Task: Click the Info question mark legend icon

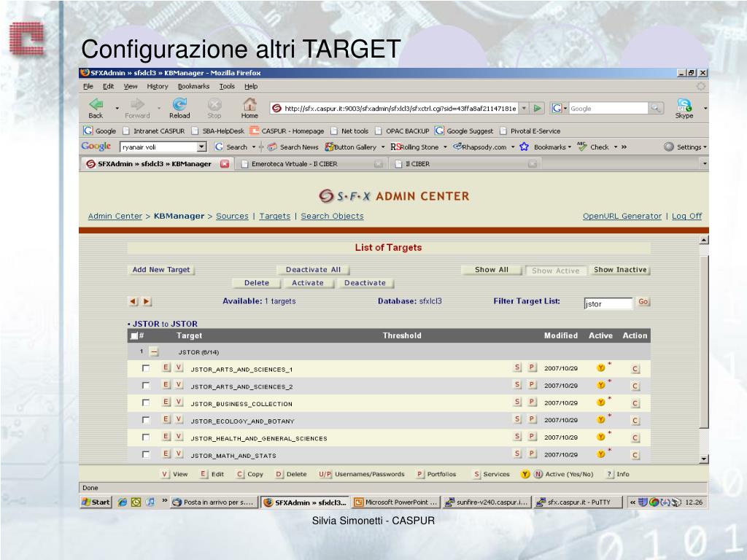Action: (609, 474)
